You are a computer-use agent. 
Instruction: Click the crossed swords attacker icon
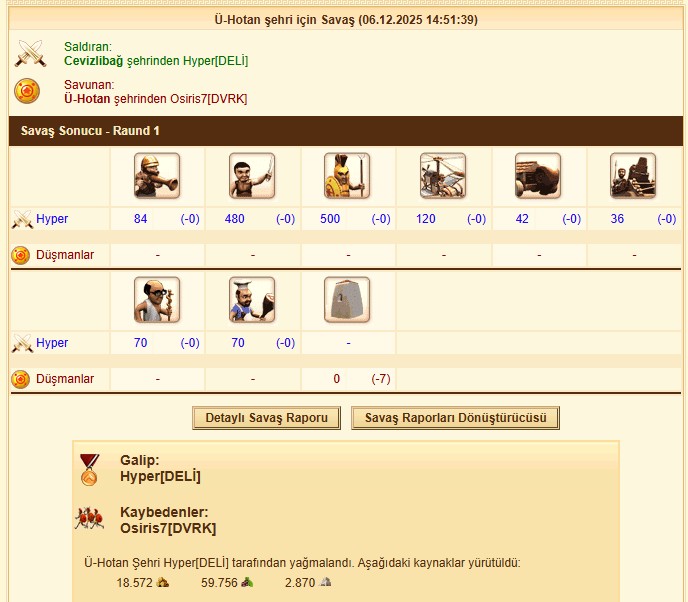(30, 54)
